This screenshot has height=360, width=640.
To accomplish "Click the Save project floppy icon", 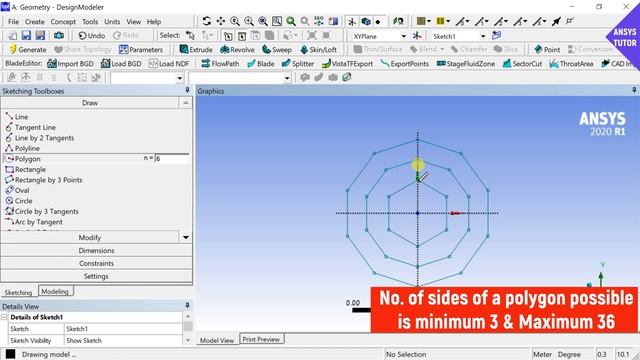I will coord(26,36).
